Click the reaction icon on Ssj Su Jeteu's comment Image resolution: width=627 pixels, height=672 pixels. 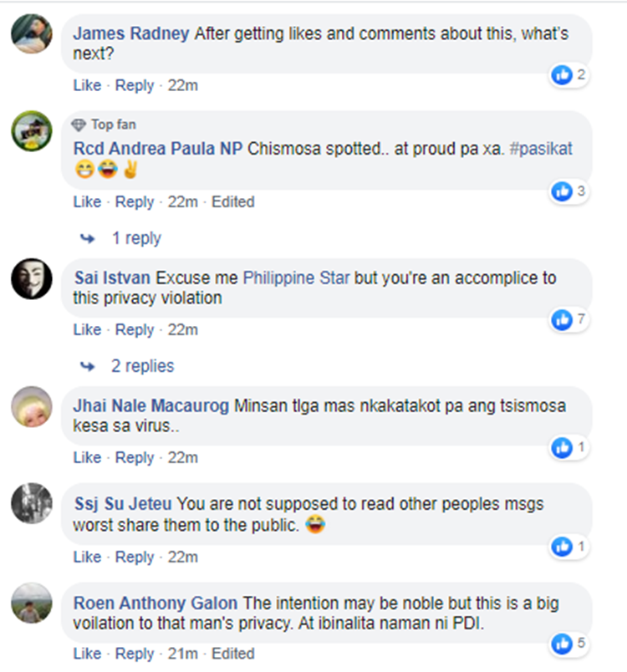click(561, 547)
